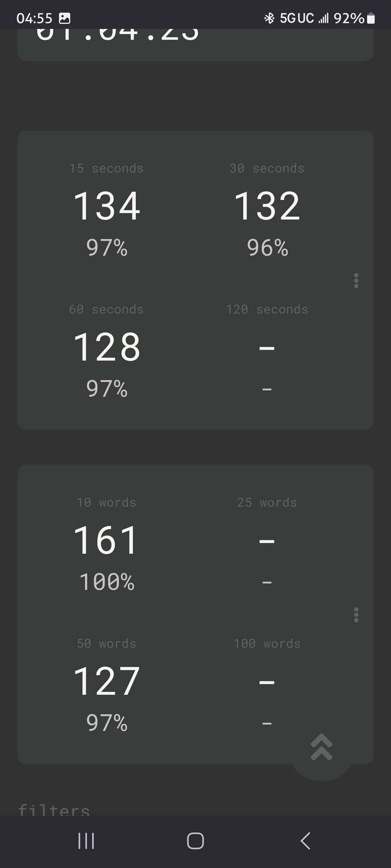Tap the empty 120 seconds result
The height and width of the screenshot is (868, 391).
267,348
